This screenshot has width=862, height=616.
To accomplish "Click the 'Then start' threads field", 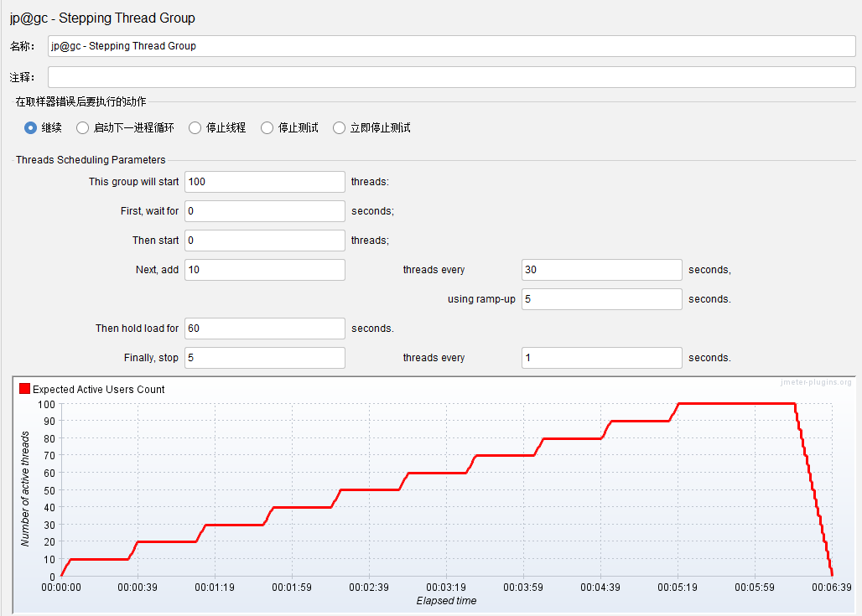I will click(x=264, y=241).
